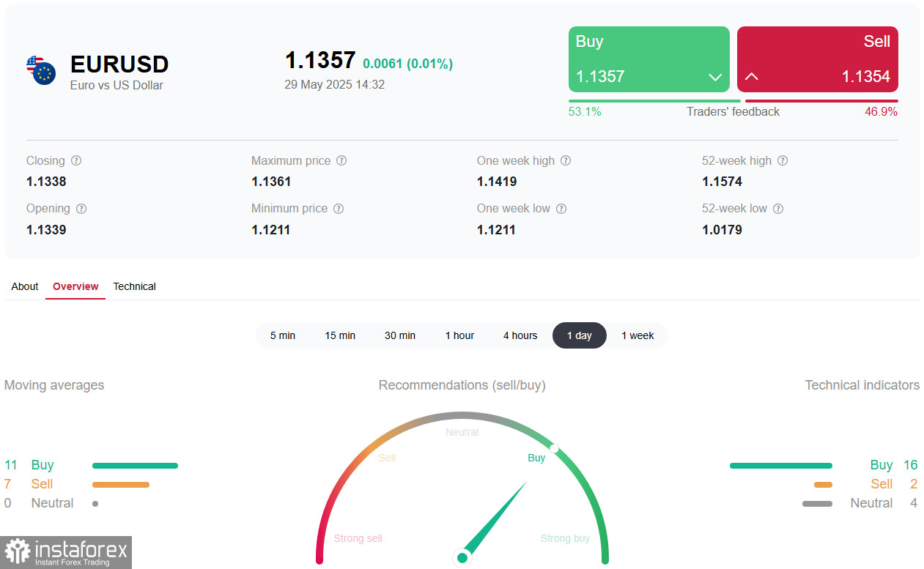924x569 pixels.
Task: Click the Technical indicators Buy count 16
Action: (x=911, y=465)
